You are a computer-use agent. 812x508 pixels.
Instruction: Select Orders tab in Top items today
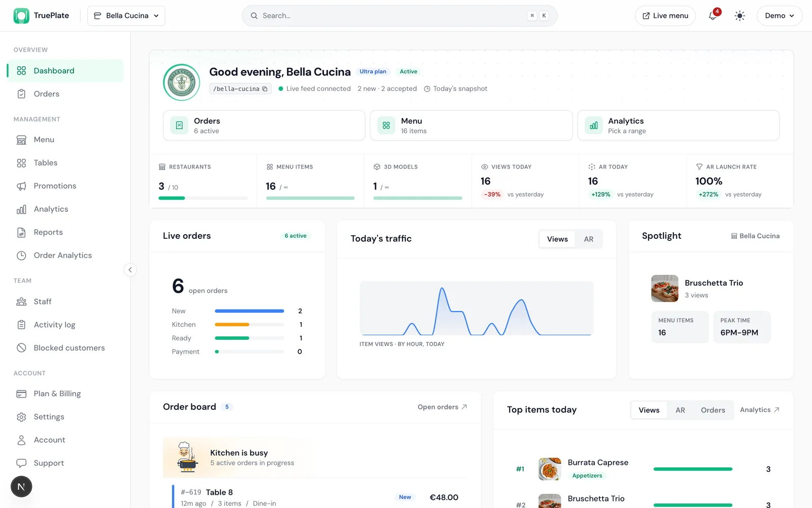713,410
